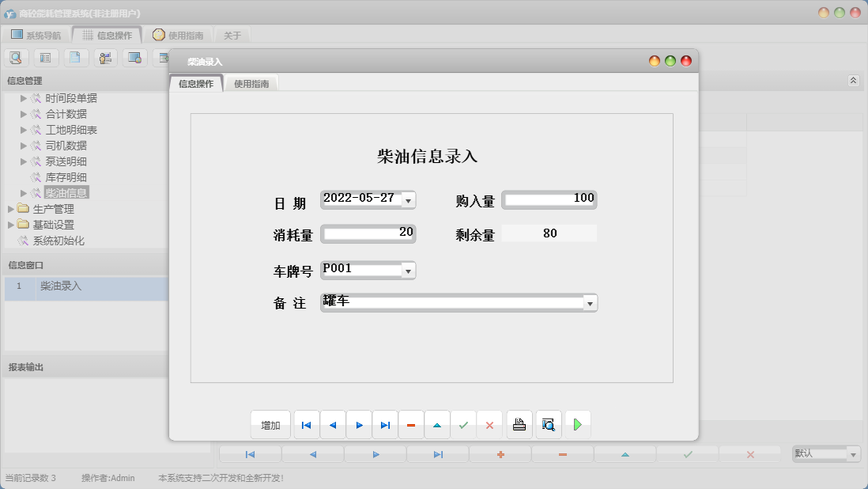
Task: Click the user management icon on toolbar
Action: pos(105,57)
